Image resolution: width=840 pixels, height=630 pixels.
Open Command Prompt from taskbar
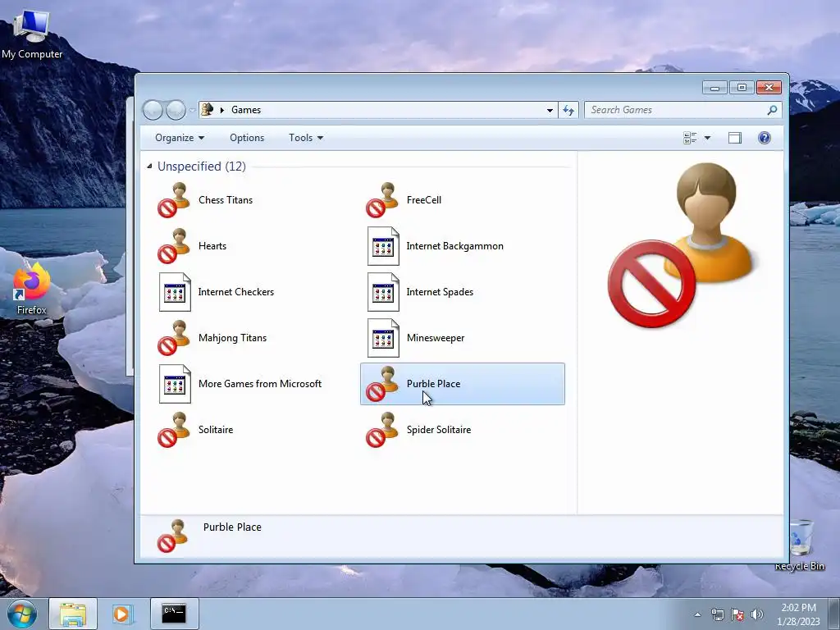pyautogui.click(x=174, y=614)
